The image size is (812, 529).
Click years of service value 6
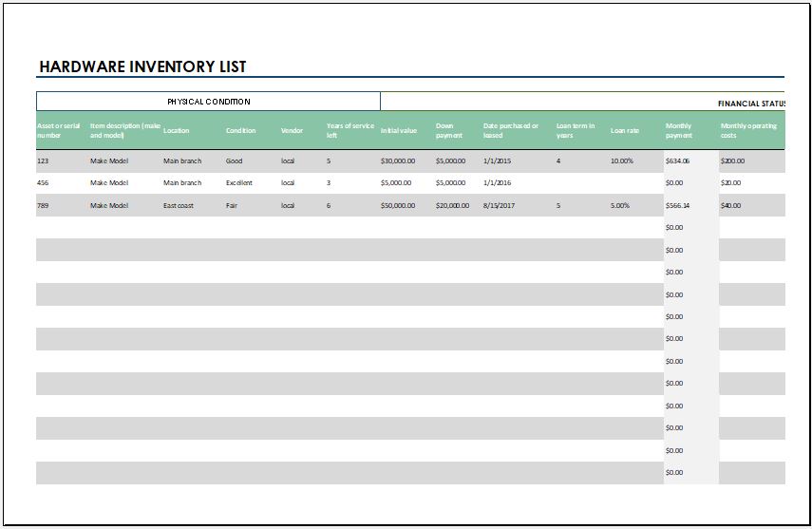[329, 206]
